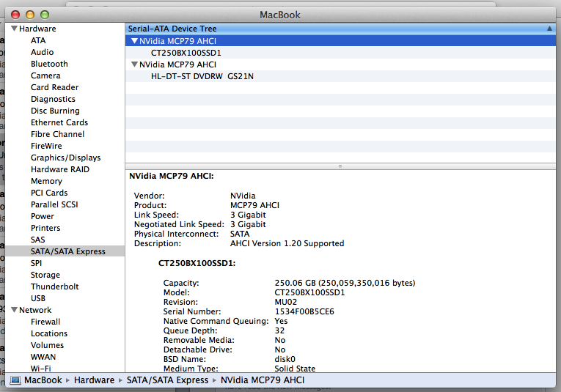This screenshot has height=392, width=561.
Task: Show Disc Burning details
Action: pyautogui.click(x=55, y=111)
